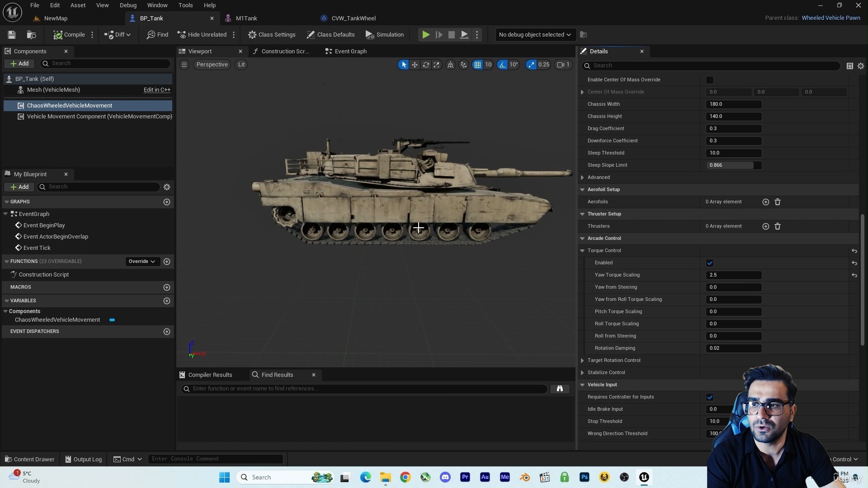
Task: Toggle surface snapping icon
Action: (464, 65)
